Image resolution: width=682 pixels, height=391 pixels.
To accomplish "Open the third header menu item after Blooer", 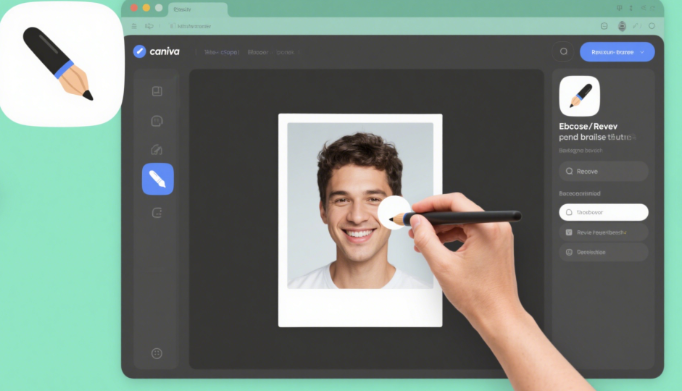I will pos(285,52).
